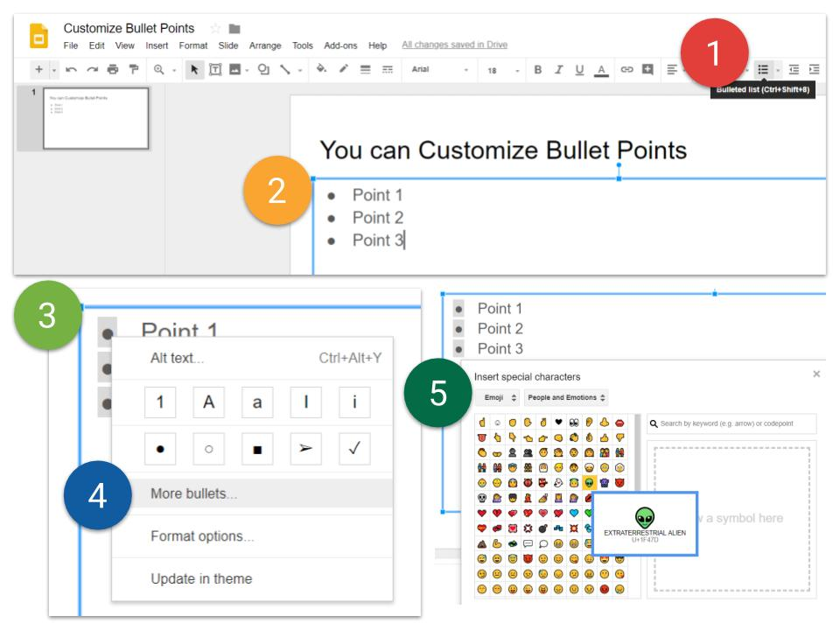Viewport: 840px width, 630px height.
Task: Open the People and Emotions subcategory dropdown
Action: coord(566,397)
